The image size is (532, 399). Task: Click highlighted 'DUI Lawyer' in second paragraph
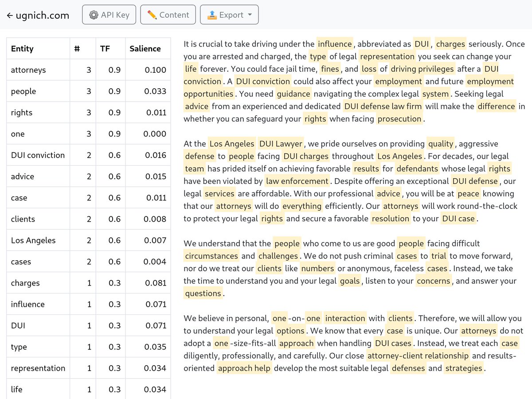(x=281, y=144)
